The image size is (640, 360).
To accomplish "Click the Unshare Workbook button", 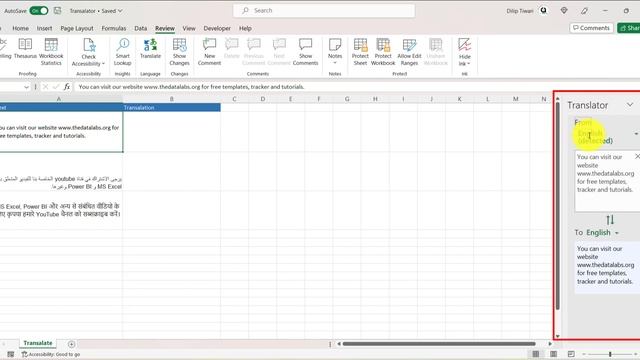I will 436,52.
